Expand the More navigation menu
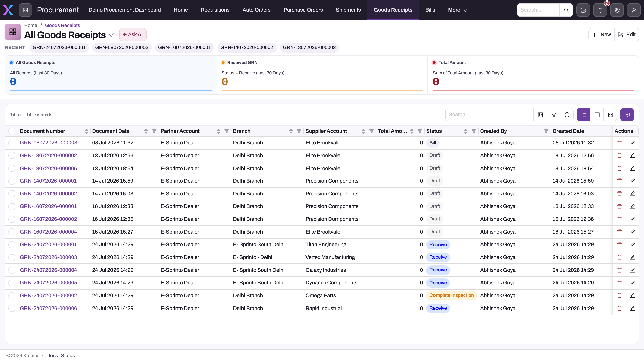Image resolution: width=644 pixels, height=362 pixels. pos(457,10)
